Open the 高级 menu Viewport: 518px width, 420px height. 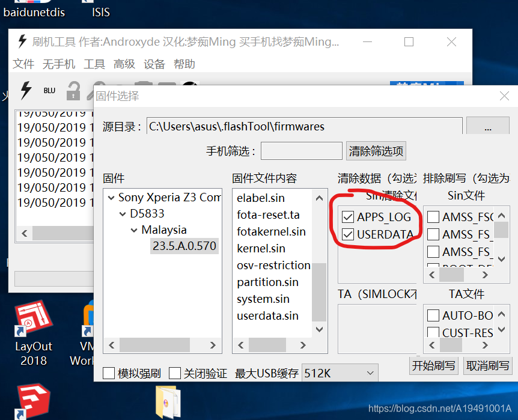click(124, 64)
